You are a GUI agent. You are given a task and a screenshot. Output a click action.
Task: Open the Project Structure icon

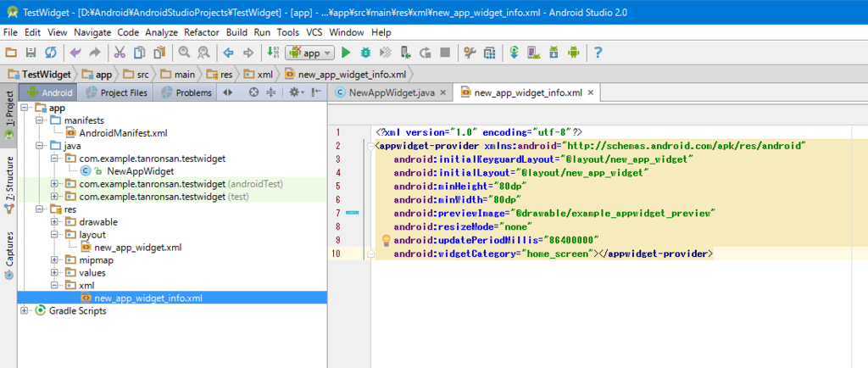click(489, 53)
